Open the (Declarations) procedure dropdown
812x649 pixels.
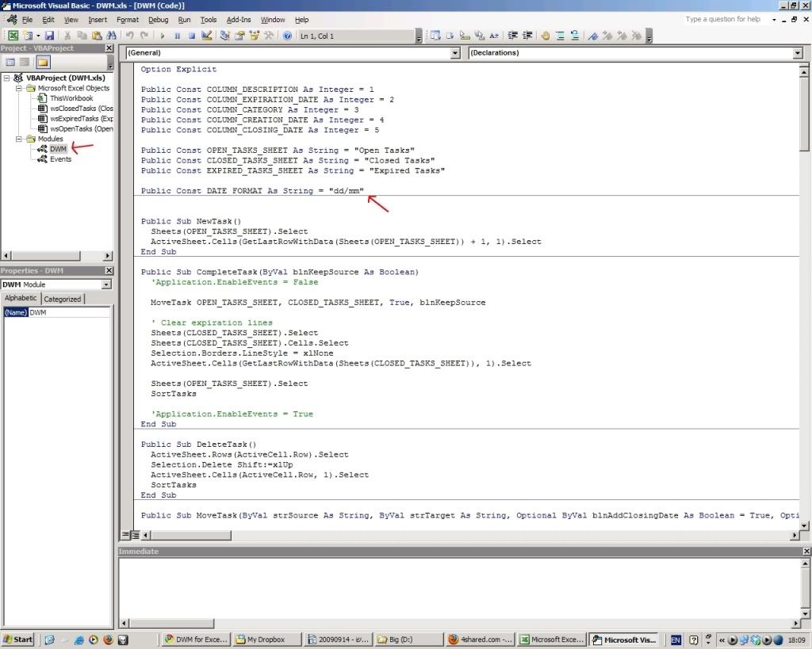coord(797,53)
